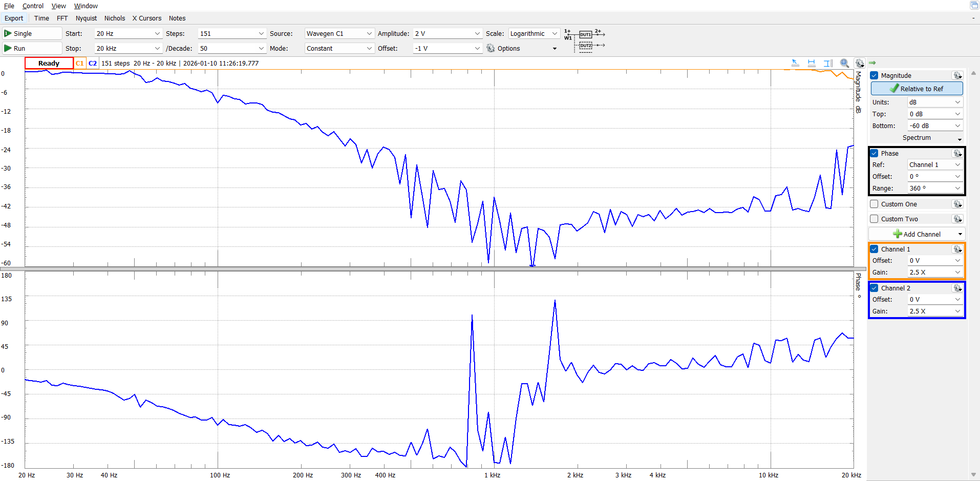The width and height of the screenshot is (980, 481).
Task: Expand the Scale dropdown set to Logarithmic
Action: point(533,33)
